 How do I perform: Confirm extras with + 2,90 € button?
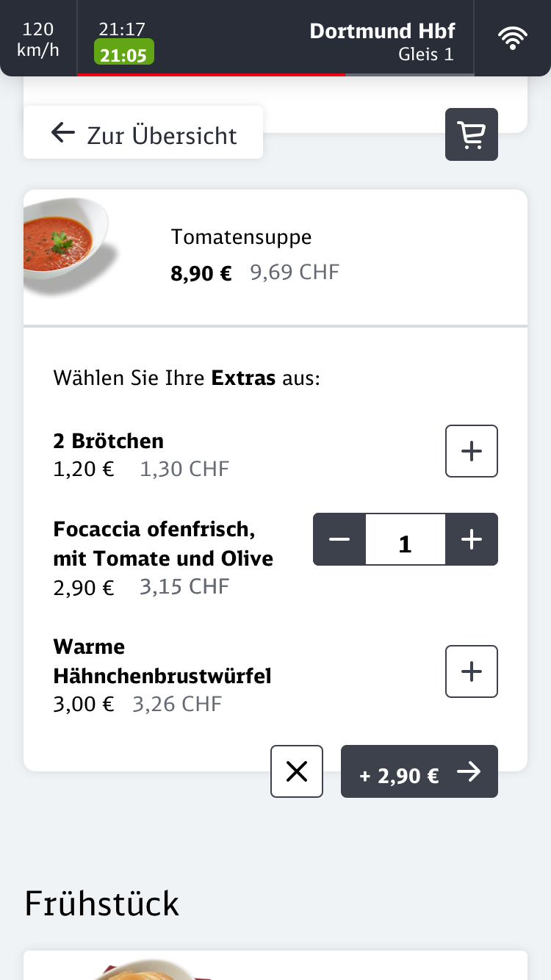(419, 771)
